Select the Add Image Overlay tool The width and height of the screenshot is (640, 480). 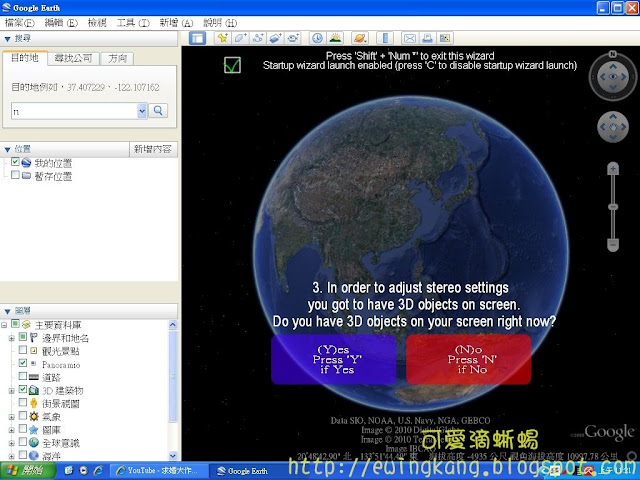[x=276, y=38]
